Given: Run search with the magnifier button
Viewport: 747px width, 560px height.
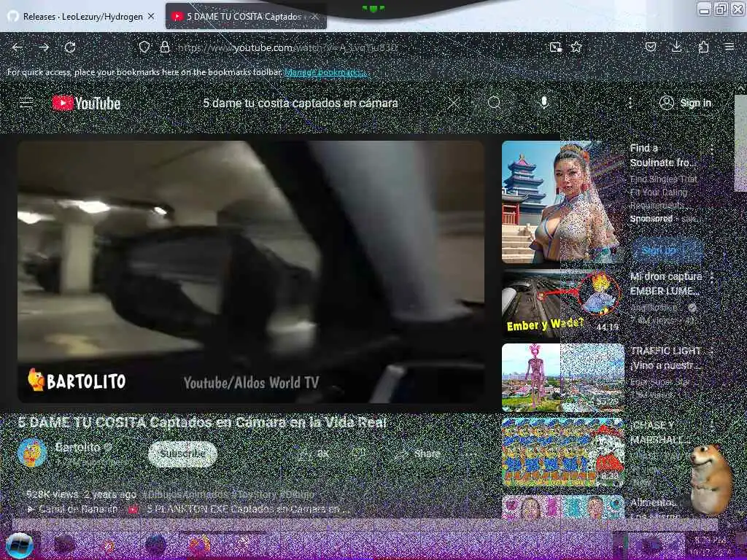Looking at the screenshot, I should 495,103.
